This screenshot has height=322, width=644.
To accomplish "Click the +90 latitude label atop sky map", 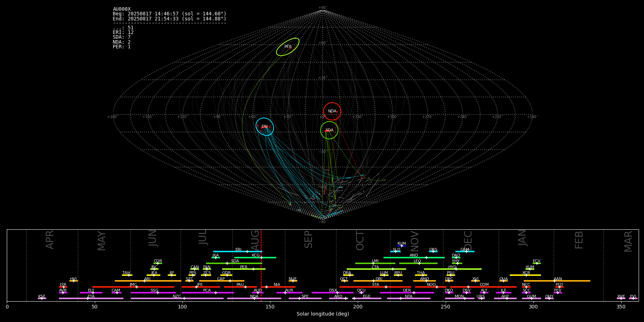I will pyautogui.click(x=322, y=8).
